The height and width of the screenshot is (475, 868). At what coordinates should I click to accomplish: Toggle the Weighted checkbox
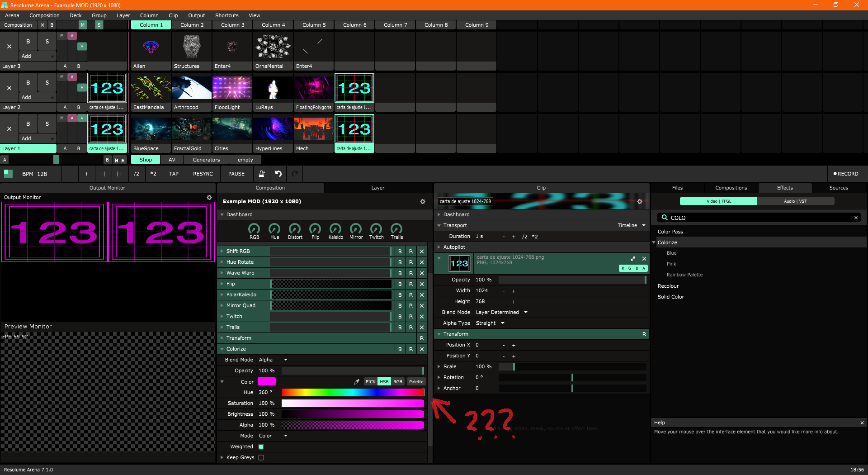(x=261, y=447)
